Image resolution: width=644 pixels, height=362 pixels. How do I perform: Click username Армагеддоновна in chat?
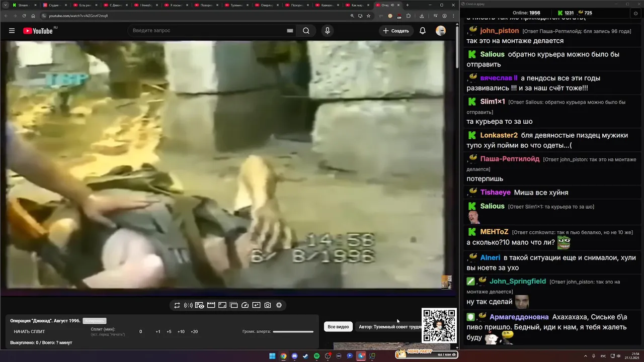(x=519, y=317)
